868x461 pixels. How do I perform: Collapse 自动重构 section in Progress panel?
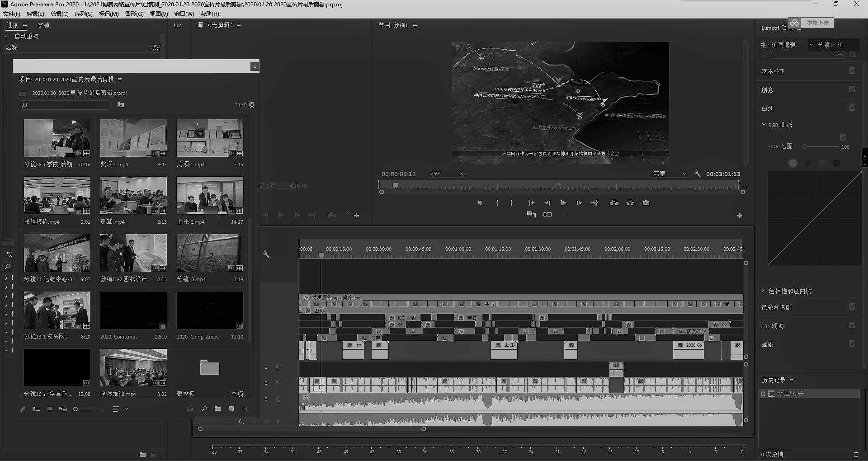point(6,36)
